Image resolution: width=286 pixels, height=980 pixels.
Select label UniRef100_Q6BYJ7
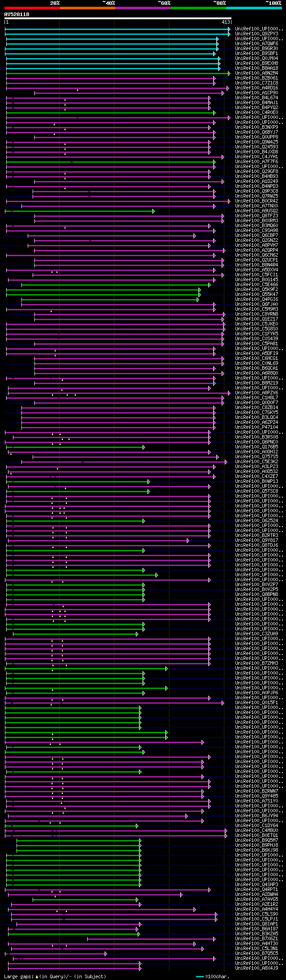257,132
